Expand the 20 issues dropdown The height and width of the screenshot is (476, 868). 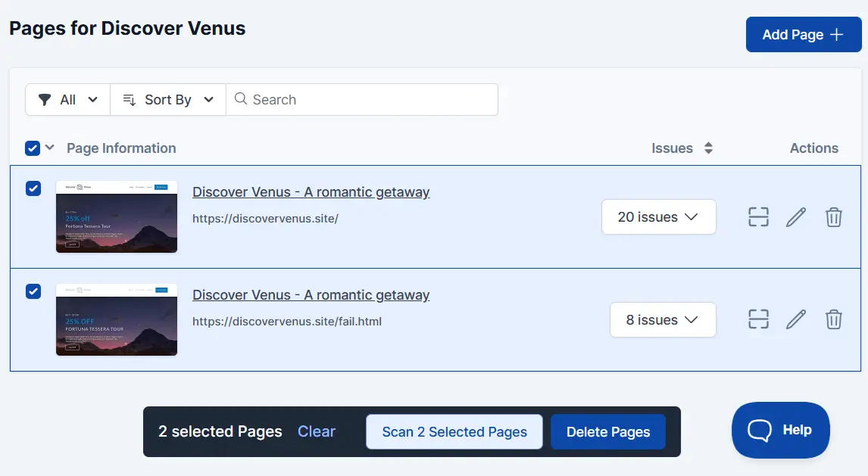click(x=658, y=217)
